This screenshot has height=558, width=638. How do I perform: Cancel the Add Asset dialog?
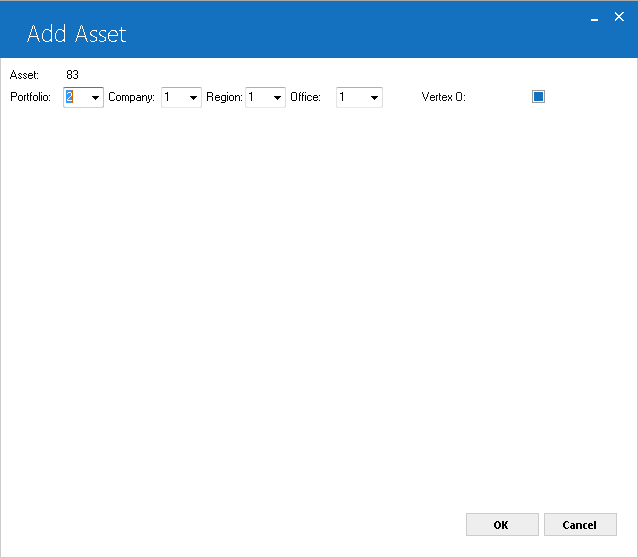580,525
